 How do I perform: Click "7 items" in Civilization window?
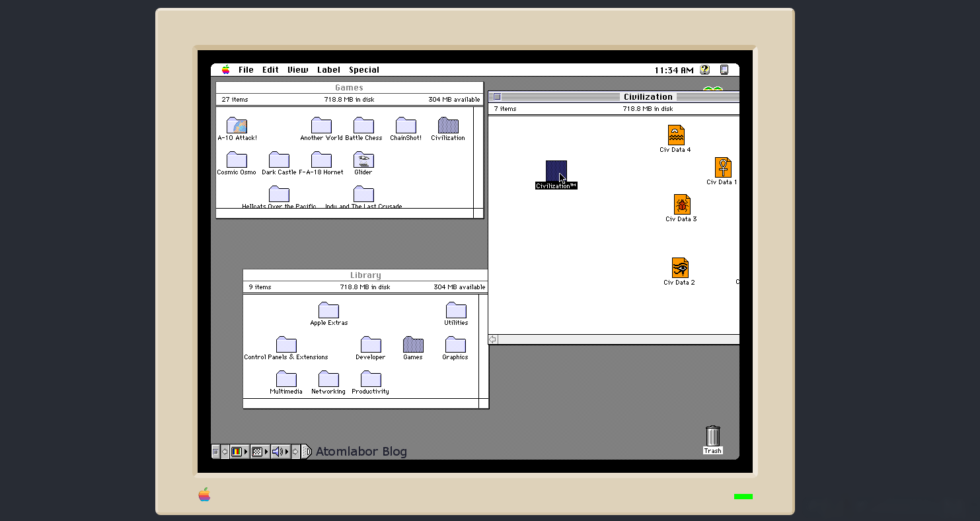click(x=505, y=109)
